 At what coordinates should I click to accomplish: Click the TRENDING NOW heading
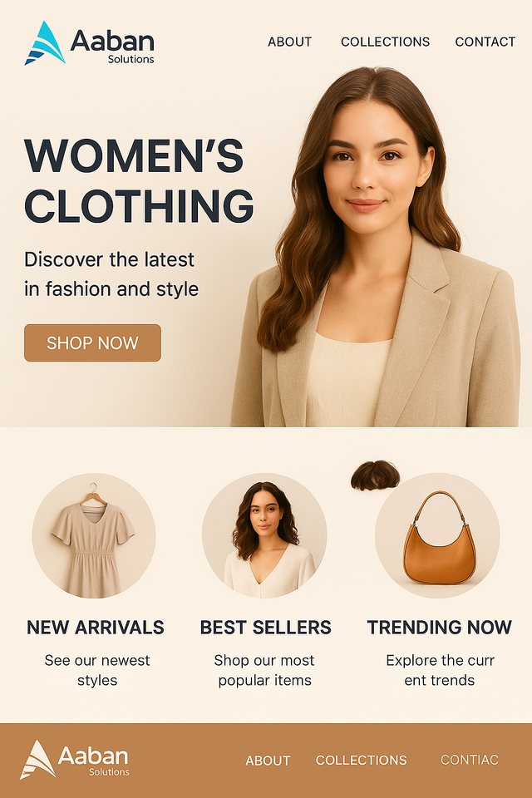point(440,628)
